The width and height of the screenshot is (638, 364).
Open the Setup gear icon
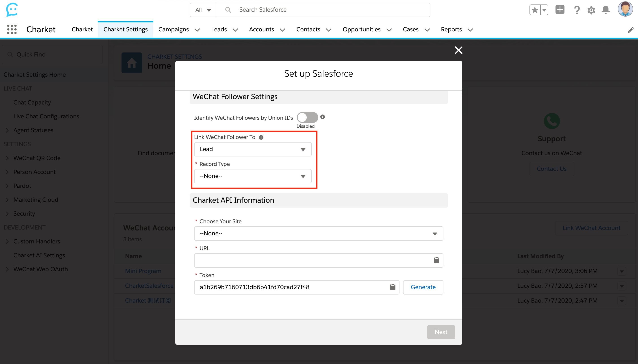pyautogui.click(x=591, y=10)
